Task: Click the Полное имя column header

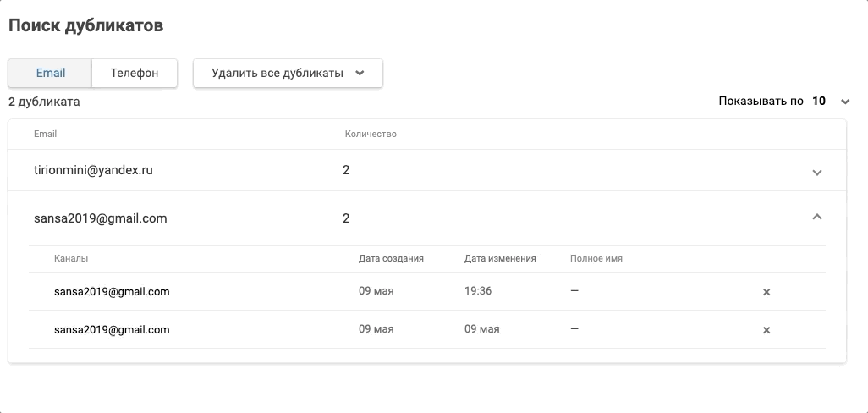Action: click(x=596, y=258)
